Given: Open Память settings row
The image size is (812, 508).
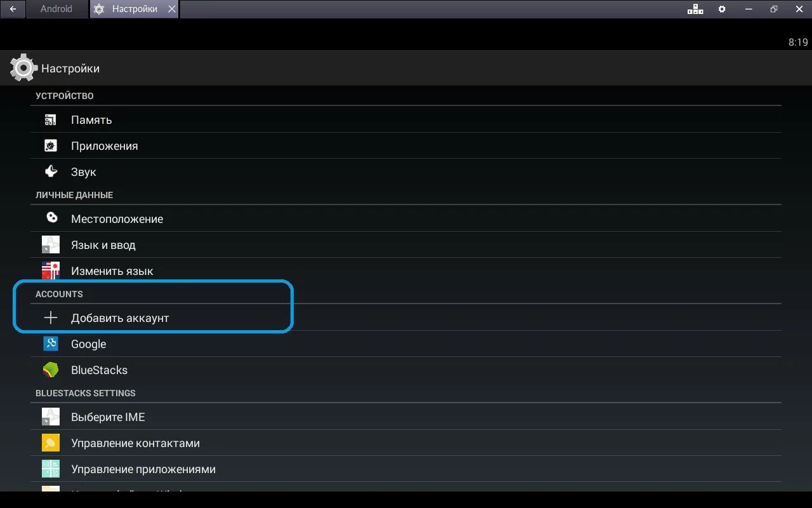Looking at the screenshot, I should click(x=406, y=119).
